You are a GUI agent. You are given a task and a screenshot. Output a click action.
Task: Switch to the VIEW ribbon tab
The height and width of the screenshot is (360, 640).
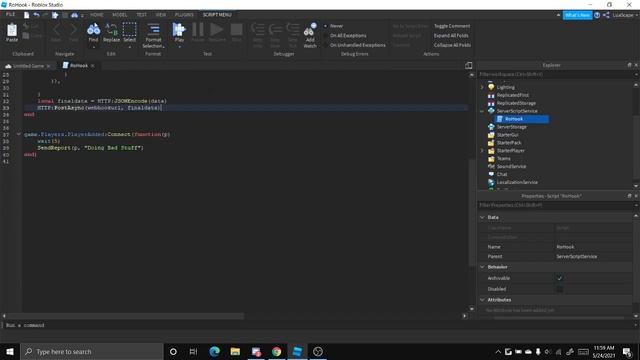pyautogui.click(x=160, y=15)
